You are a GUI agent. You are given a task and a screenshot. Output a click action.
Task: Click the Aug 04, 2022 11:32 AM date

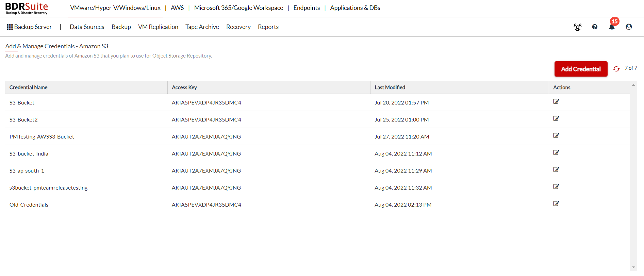[403, 188]
